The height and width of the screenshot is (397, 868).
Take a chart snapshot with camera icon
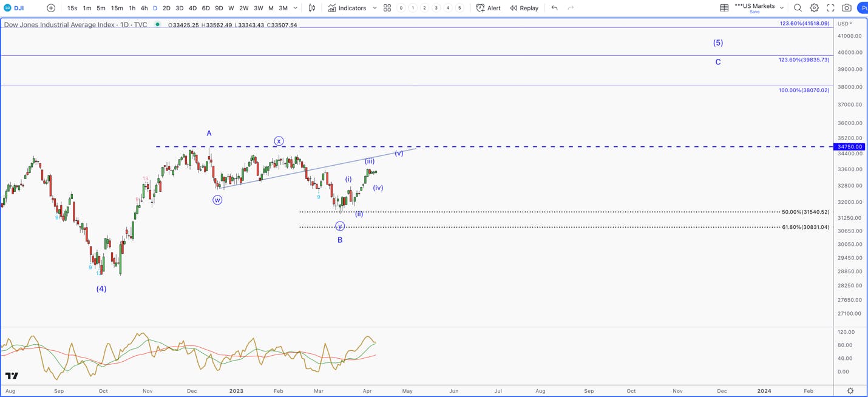[x=847, y=8]
